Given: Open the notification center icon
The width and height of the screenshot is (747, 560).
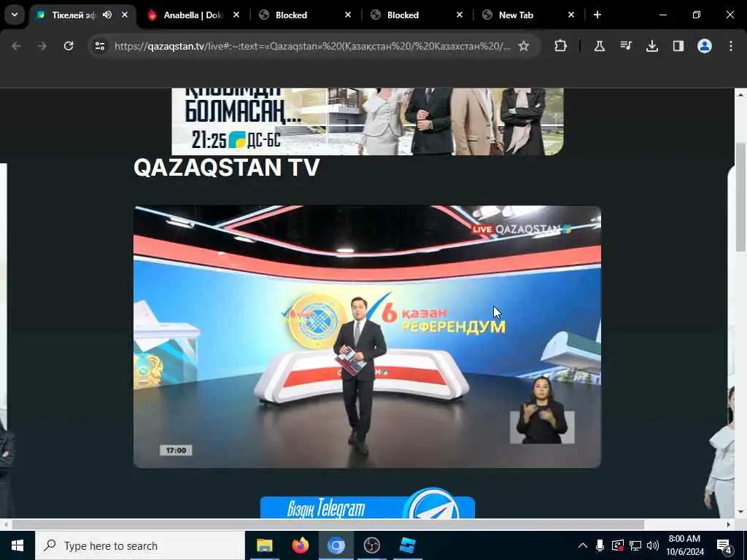Looking at the screenshot, I should click(x=724, y=545).
